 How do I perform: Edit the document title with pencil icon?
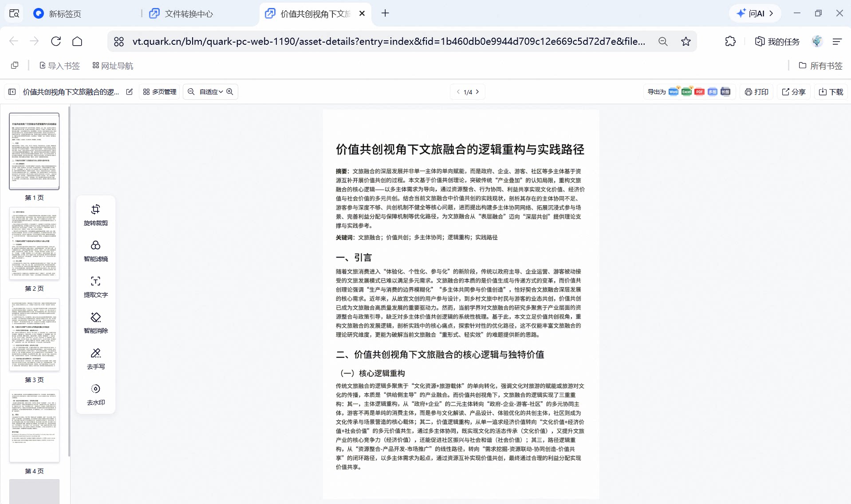(x=130, y=92)
